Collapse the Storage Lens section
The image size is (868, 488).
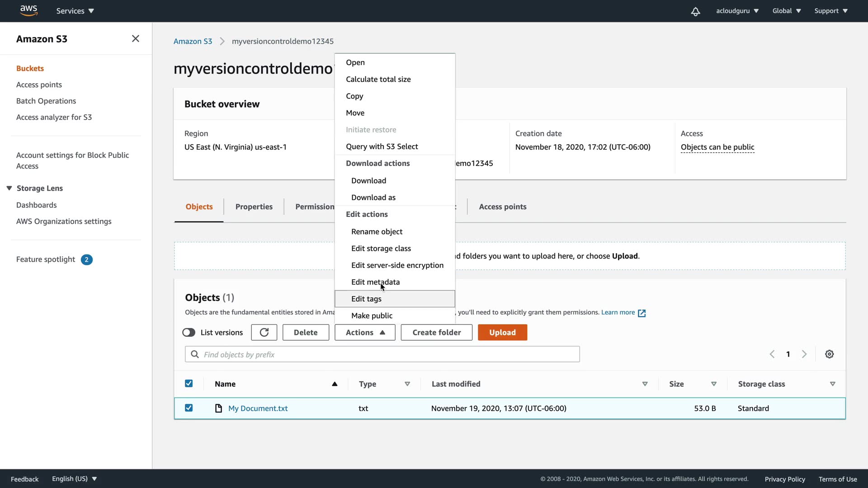pyautogui.click(x=9, y=188)
